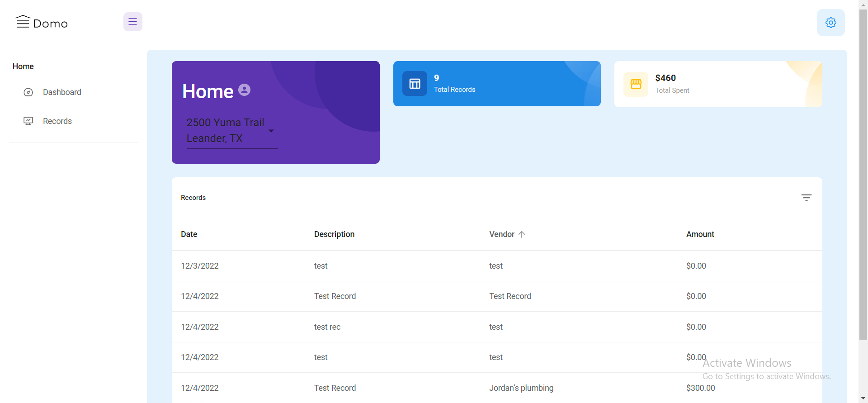Click the Records monitor icon in sidebar
Viewport: 868px width, 403px height.
28,121
